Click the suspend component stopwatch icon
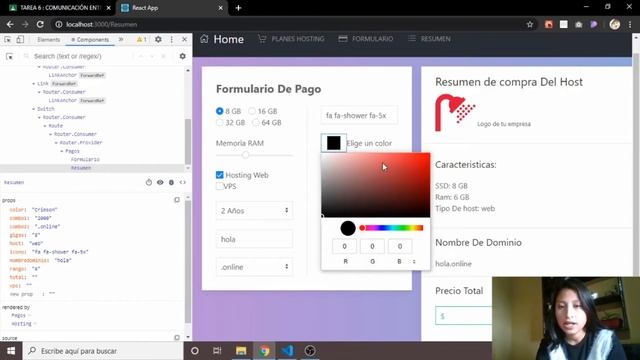 click(149, 182)
